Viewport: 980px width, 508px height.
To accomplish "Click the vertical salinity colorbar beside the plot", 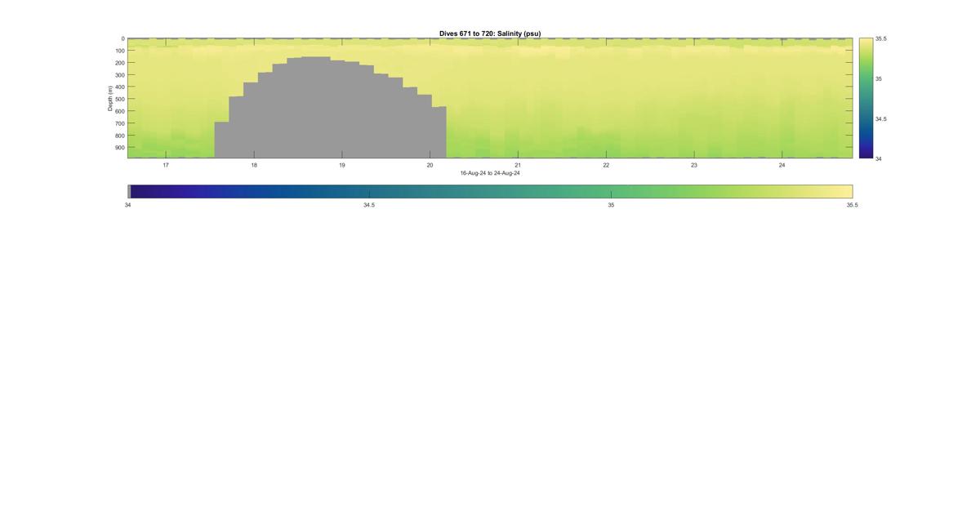I will point(866,98).
